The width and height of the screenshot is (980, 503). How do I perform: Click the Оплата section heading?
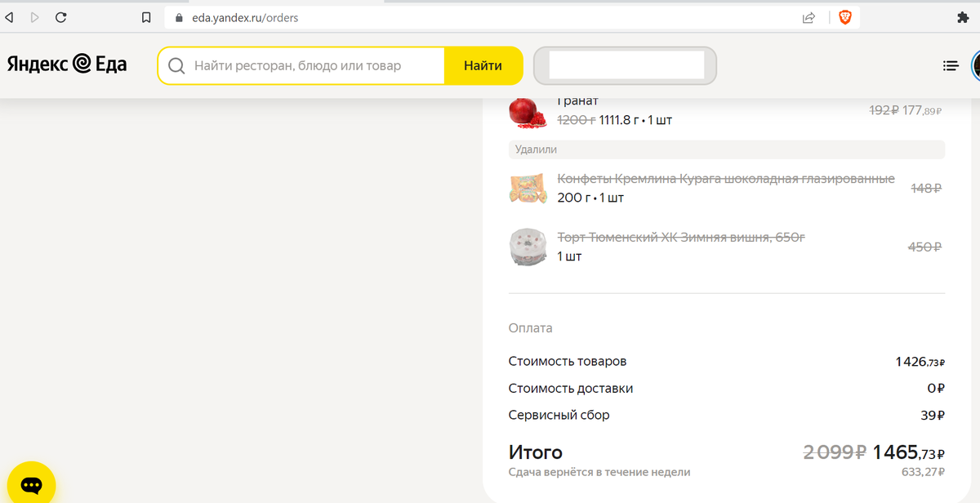(530, 328)
